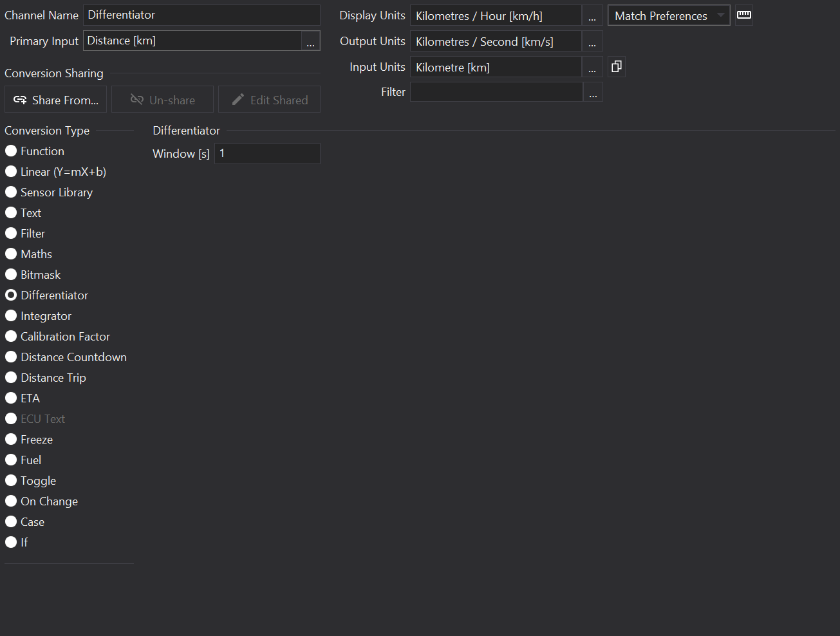Screen dimensions: 840x636
Task: Open Output Units ellipsis picker
Action: 592,42
